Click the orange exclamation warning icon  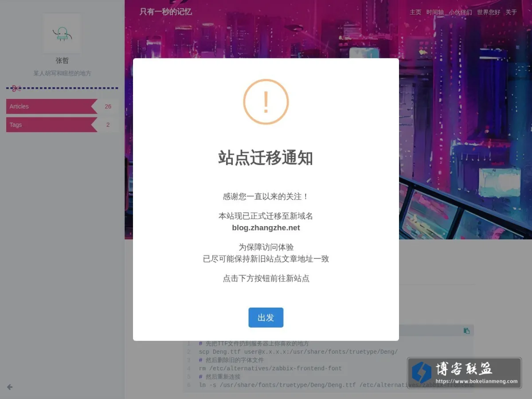click(x=266, y=102)
